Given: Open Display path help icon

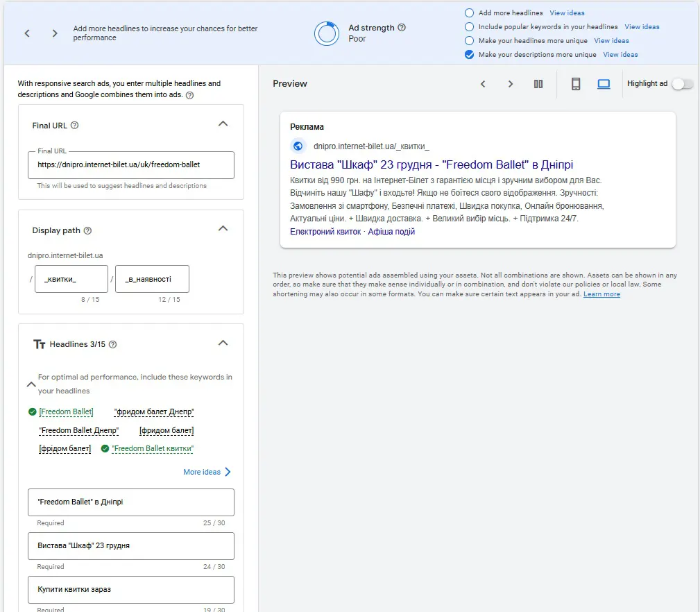Looking at the screenshot, I should pos(88,231).
